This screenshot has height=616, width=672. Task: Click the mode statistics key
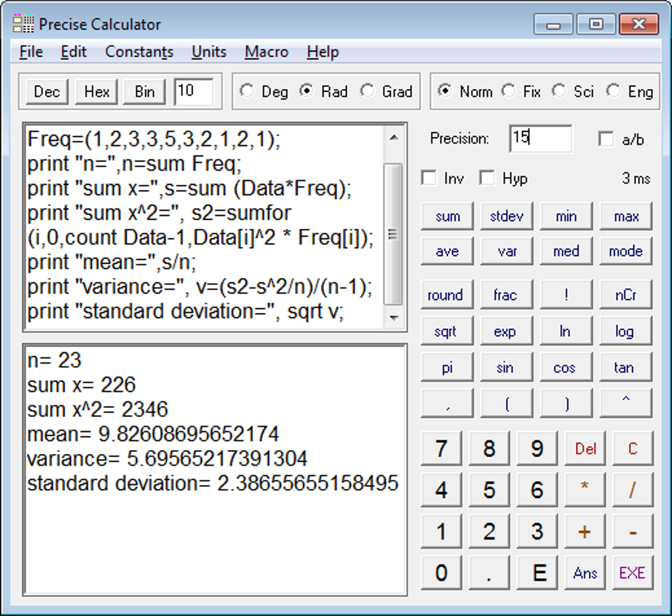625,251
